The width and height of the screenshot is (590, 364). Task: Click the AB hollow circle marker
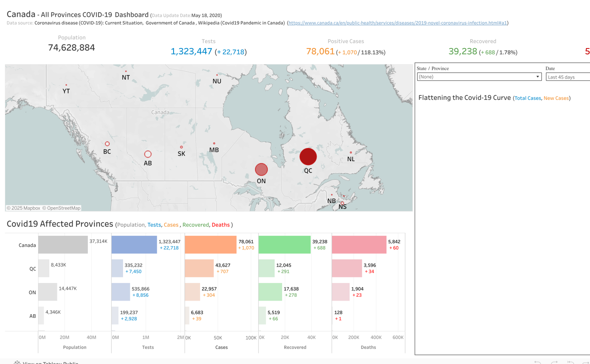pyautogui.click(x=148, y=154)
